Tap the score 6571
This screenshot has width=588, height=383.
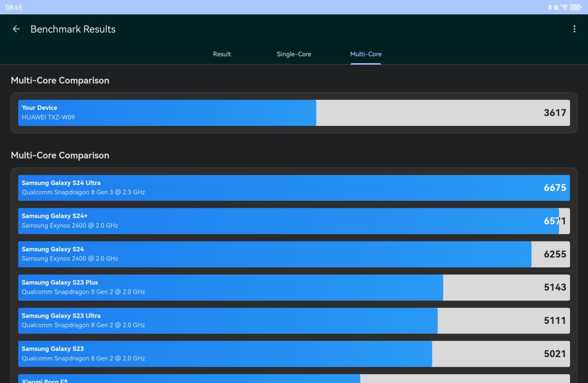(x=555, y=221)
